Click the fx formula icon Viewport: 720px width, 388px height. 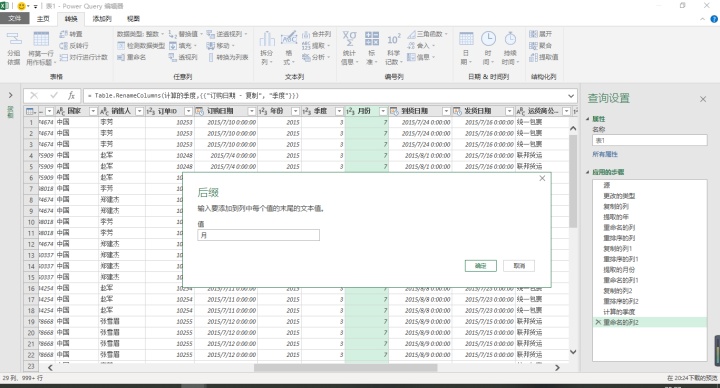click(71, 96)
